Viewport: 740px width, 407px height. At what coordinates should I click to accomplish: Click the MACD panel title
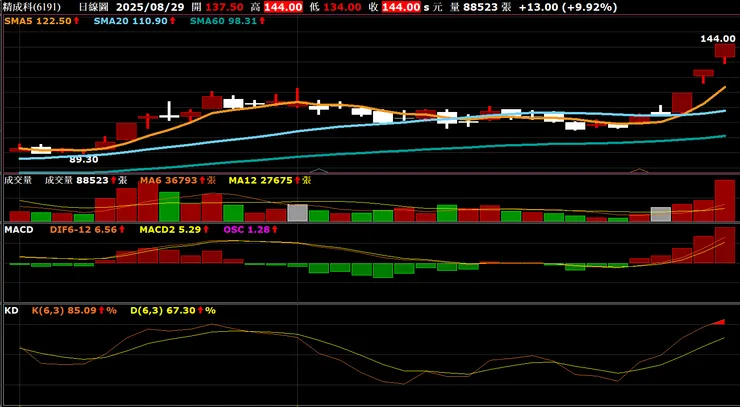18,229
